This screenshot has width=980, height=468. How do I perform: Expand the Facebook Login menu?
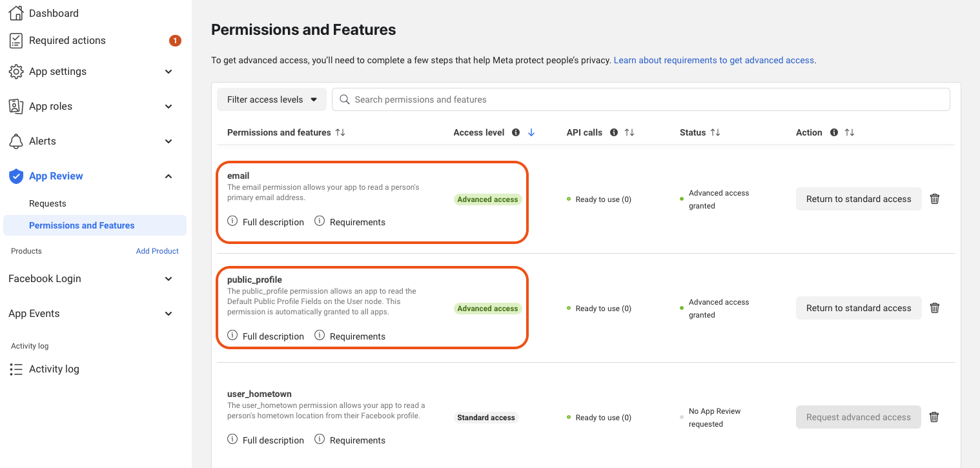[168, 279]
